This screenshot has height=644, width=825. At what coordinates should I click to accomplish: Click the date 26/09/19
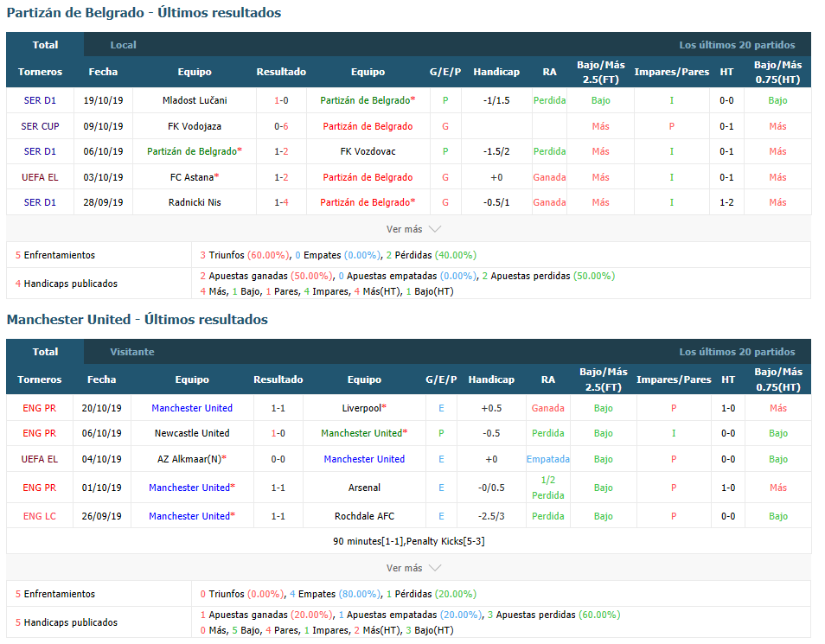pyautogui.click(x=101, y=516)
